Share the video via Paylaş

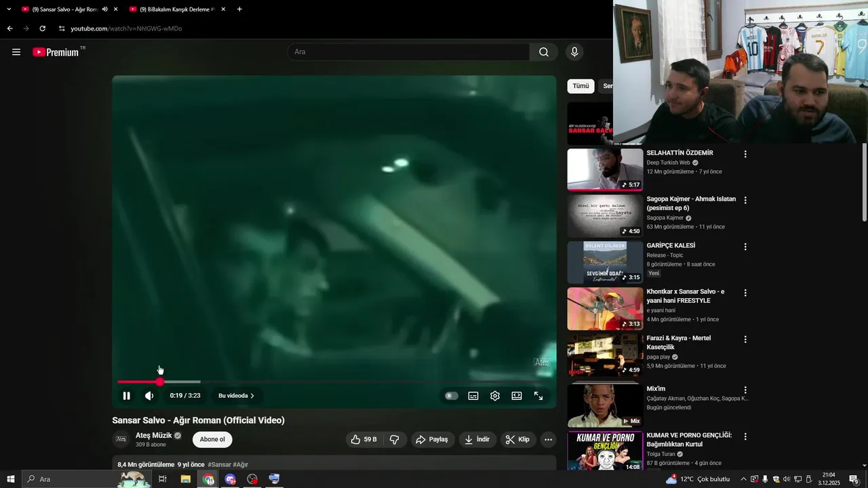coord(432,439)
